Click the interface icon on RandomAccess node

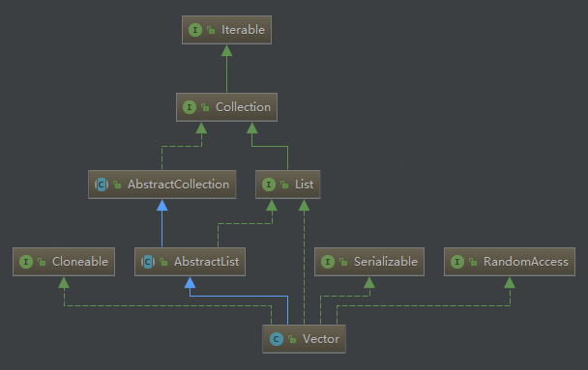coord(457,262)
